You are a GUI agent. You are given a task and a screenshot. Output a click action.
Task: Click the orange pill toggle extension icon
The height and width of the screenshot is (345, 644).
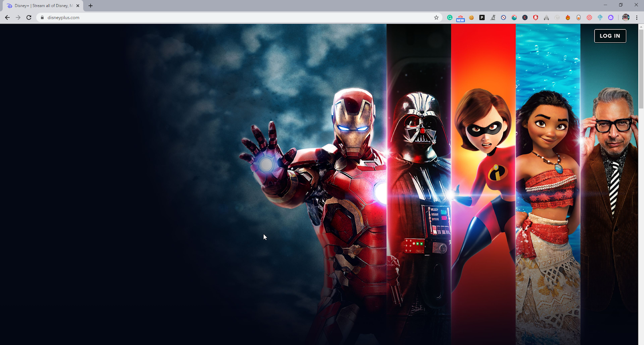[578, 17]
